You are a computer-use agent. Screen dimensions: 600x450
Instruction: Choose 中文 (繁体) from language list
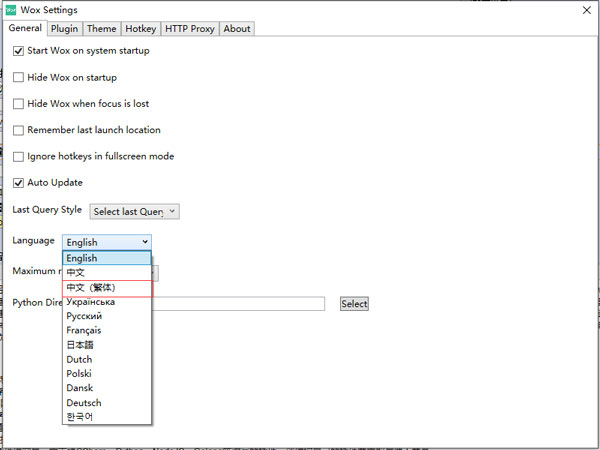[x=107, y=287]
